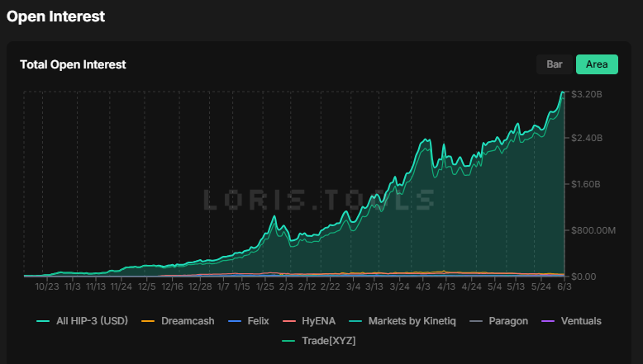Click the 4/13 date label

[x=445, y=286]
